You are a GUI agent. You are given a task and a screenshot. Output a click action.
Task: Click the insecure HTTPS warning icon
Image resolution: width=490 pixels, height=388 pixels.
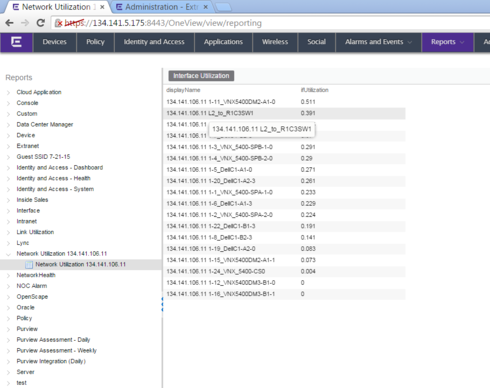point(58,23)
